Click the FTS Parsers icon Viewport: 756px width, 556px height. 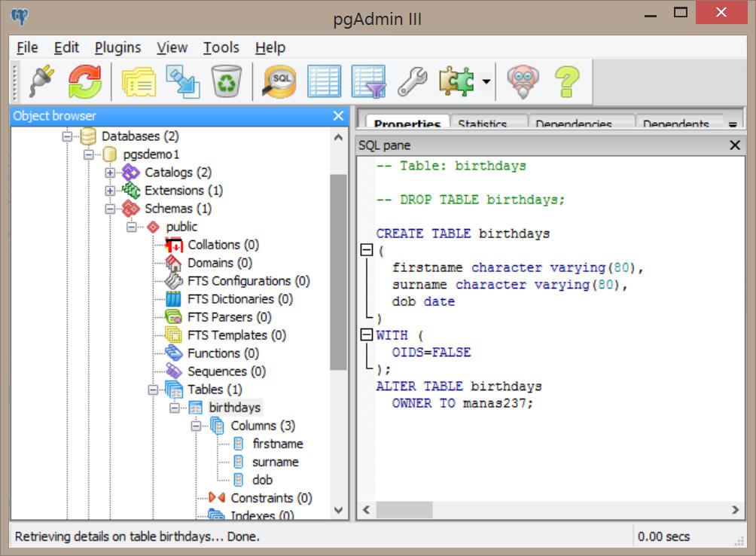pos(174,317)
